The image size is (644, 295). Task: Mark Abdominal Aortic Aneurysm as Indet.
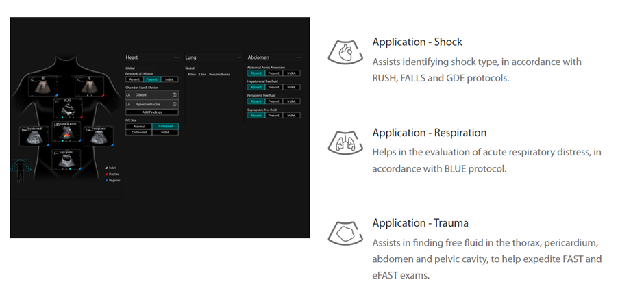pyautogui.click(x=291, y=73)
